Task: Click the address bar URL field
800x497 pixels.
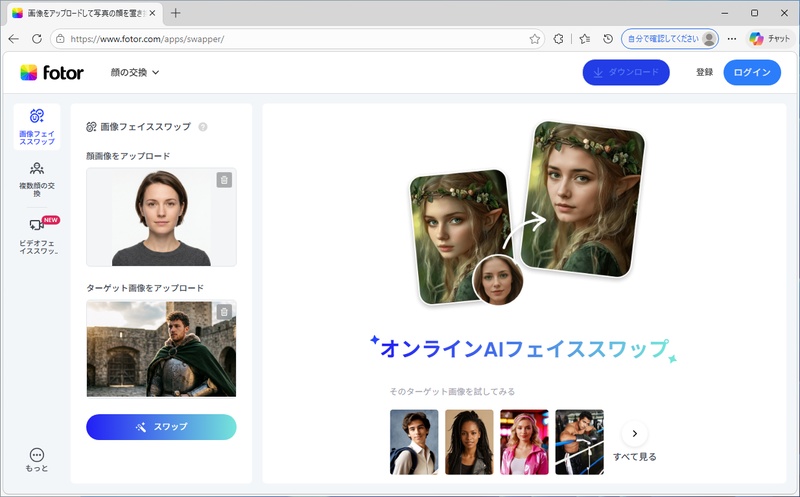Action: coord(296,39)
